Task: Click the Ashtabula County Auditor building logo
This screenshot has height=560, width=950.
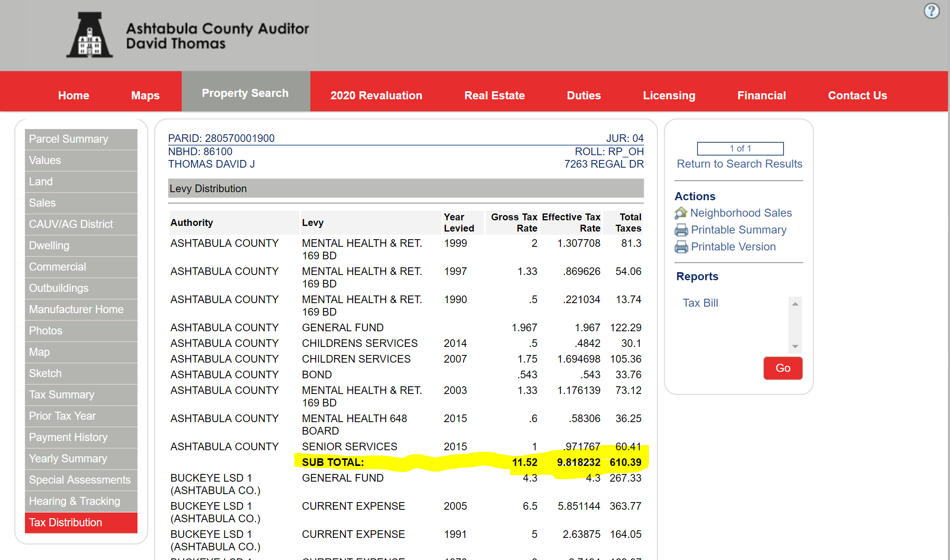Action: coord(89,35)
